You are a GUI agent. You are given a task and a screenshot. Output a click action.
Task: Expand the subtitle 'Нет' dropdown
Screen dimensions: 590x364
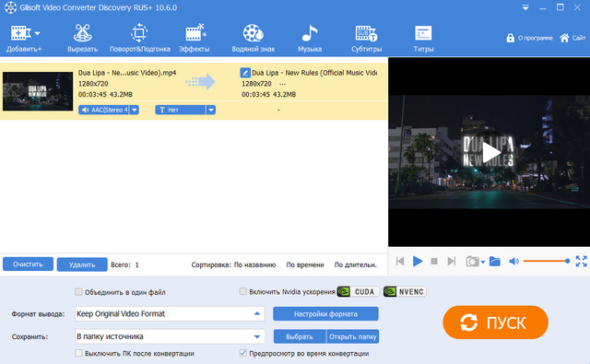pos(211,110)
